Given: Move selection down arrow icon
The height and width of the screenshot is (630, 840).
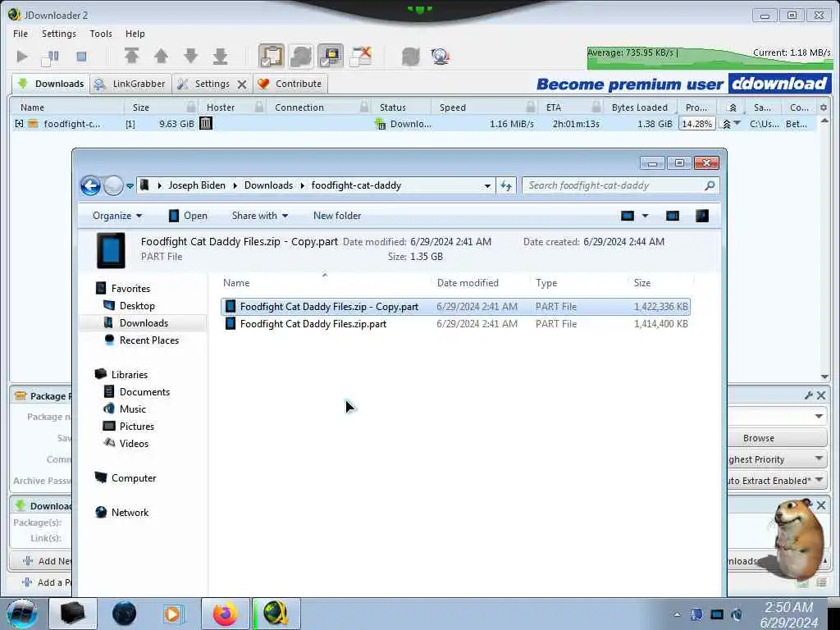Looking at the screenshot, I should point(190,56).
